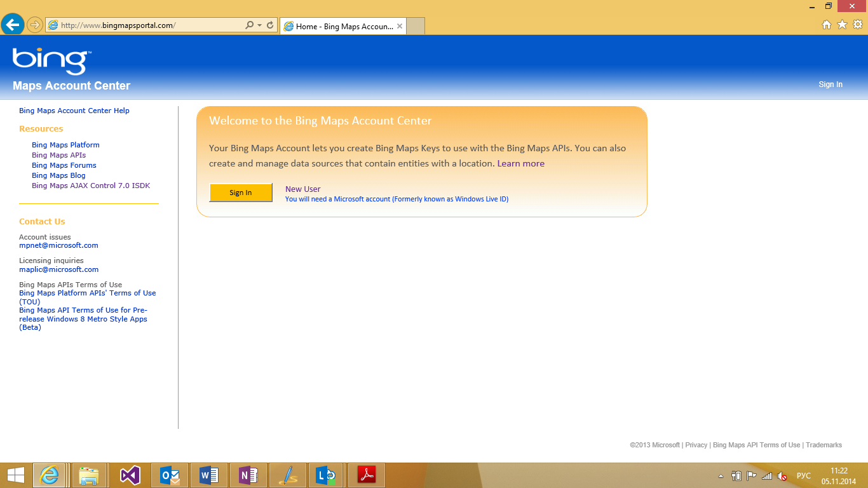The height and width of the screenshot is (488, 868).
Task: Open Outlook from the taskbar
Action: click(170, 475)
